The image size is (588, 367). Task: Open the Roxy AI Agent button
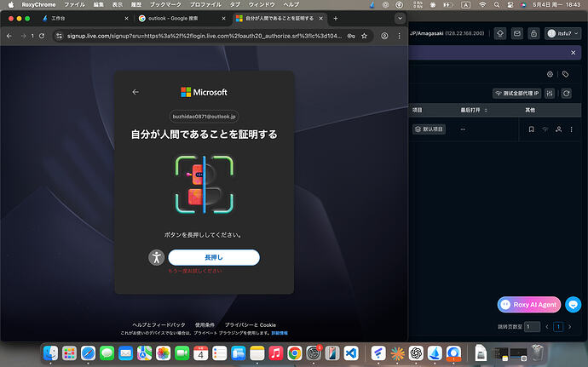(529, 304)
